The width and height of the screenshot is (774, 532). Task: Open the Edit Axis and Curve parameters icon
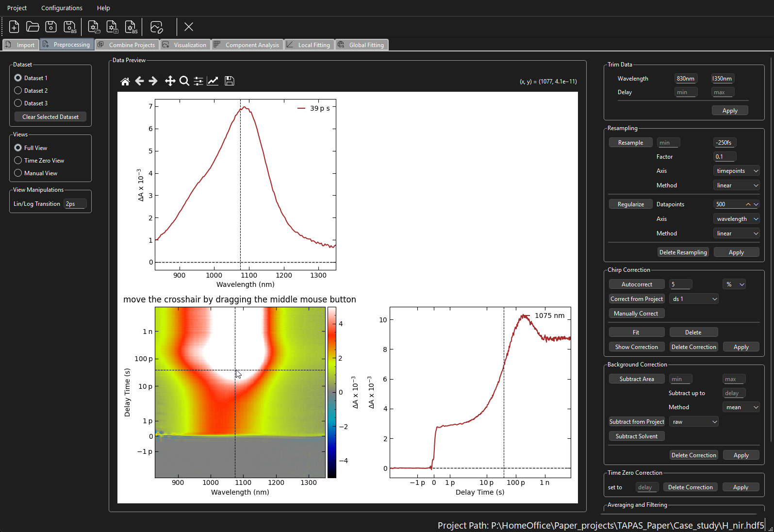click(x=213, y=81)
